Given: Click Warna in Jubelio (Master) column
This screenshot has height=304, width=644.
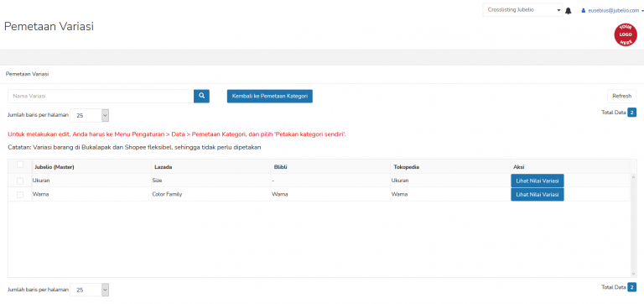Looking at the screenshot, I should pos(91,194).
